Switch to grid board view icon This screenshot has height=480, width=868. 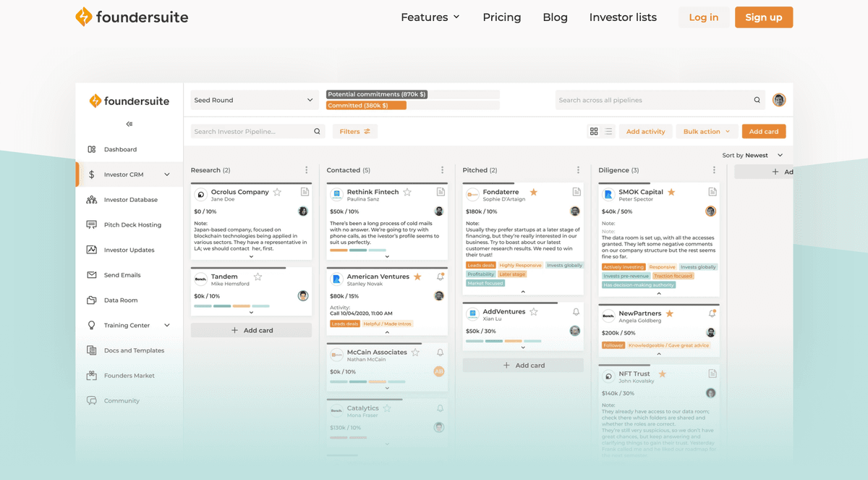click(594, 132)
